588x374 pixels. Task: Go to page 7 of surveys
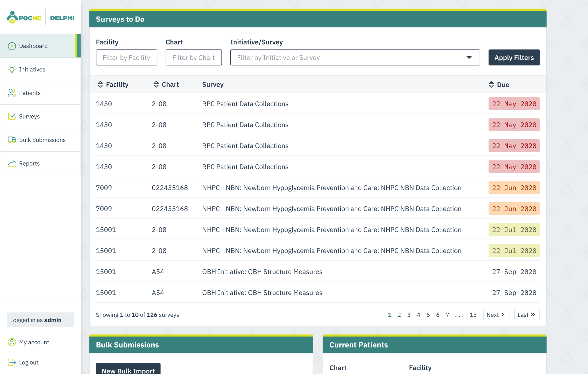tap(447, 315)
